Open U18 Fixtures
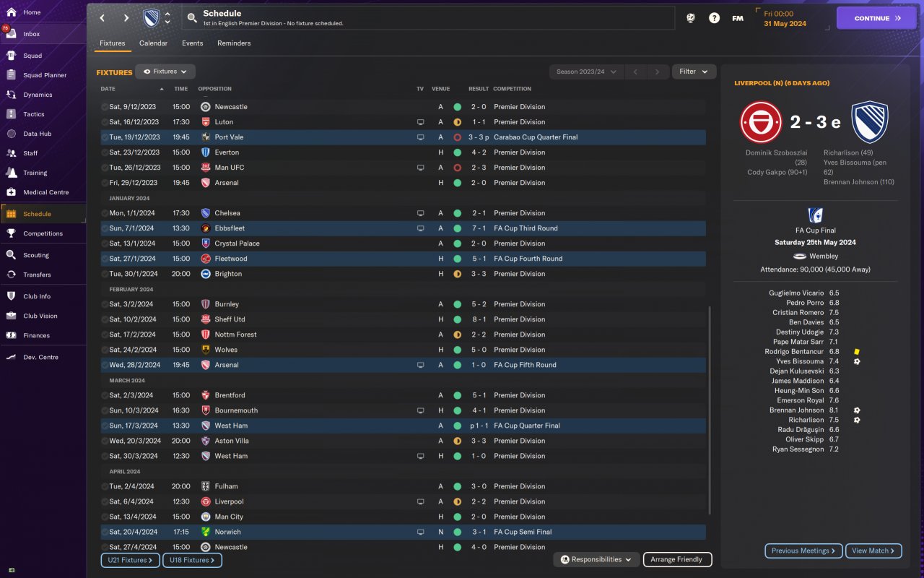This screenshot has width=924, height=578. click(x=192, y=560)
